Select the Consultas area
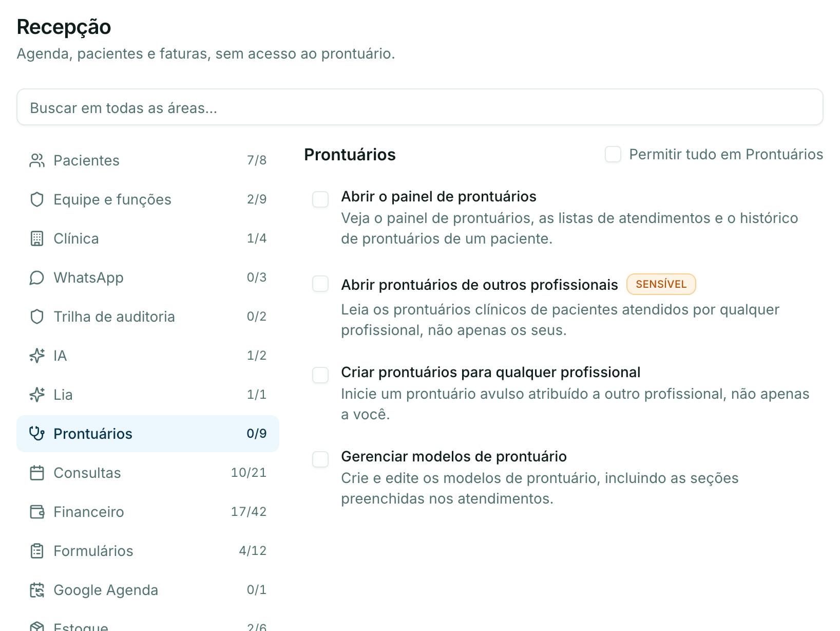Viewport: 840px width, 631px height. click(x=148, y=473)
